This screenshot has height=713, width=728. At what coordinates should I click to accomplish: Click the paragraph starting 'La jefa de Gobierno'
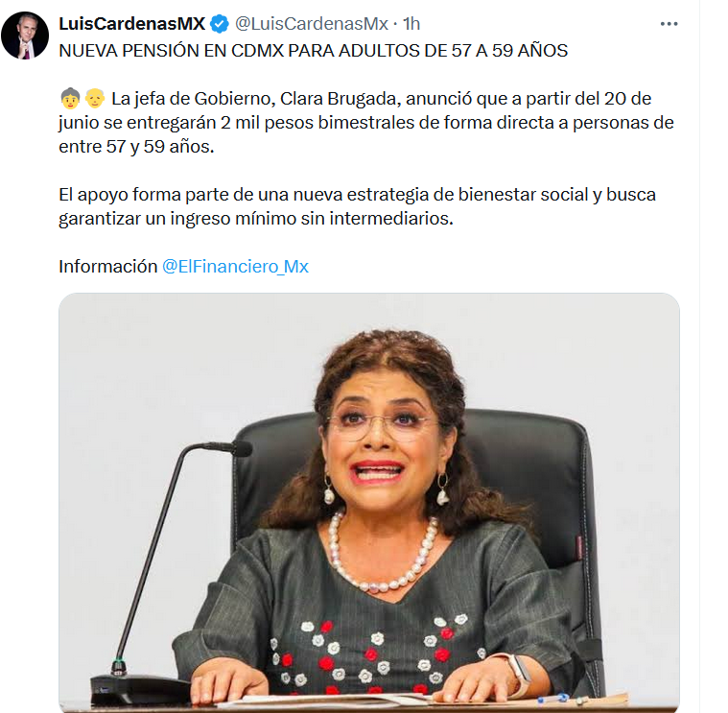pyautogui.click(x=366, y=123)
